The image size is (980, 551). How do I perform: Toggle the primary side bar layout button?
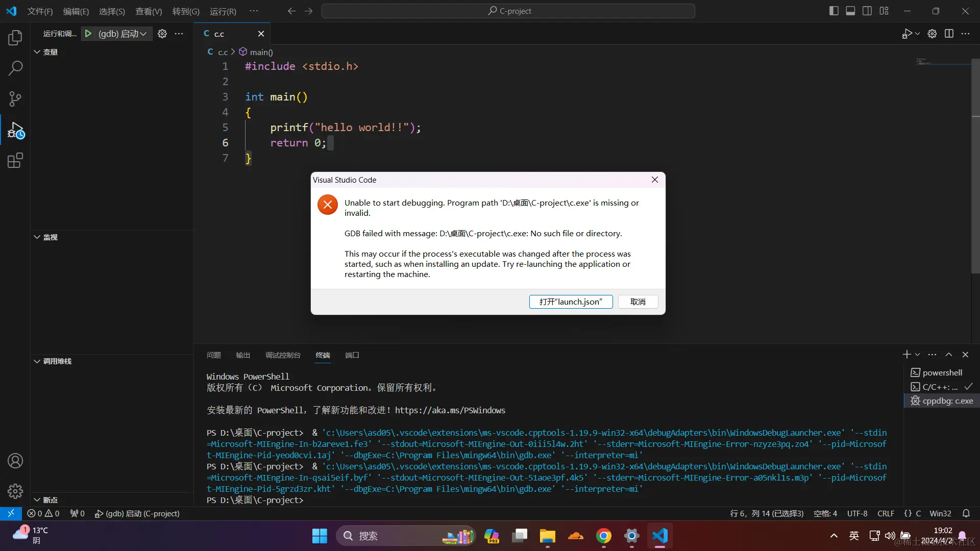coord(834,11)
